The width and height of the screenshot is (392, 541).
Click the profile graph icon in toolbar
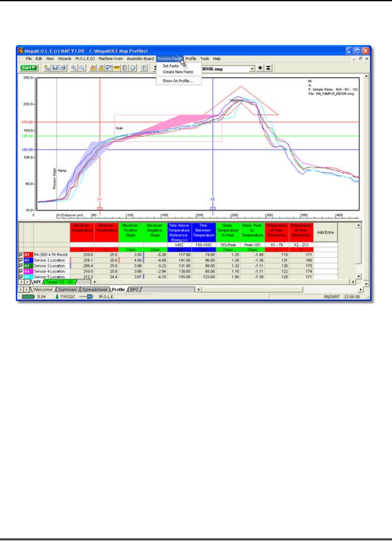tap(109, 67)
